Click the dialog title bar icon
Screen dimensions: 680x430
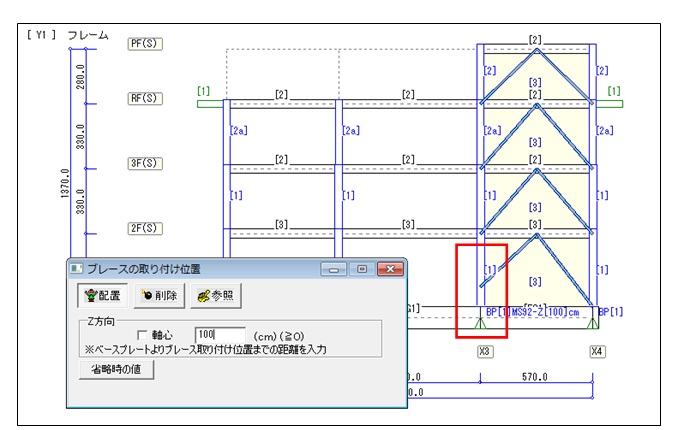pyautogui.click(x=77, y=269)
